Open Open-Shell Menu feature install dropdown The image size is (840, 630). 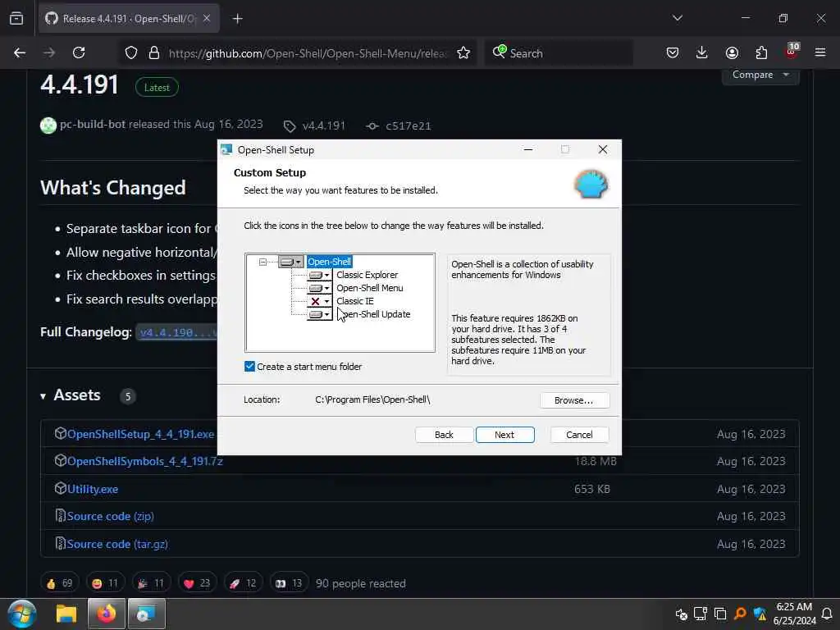coord(319,288)
